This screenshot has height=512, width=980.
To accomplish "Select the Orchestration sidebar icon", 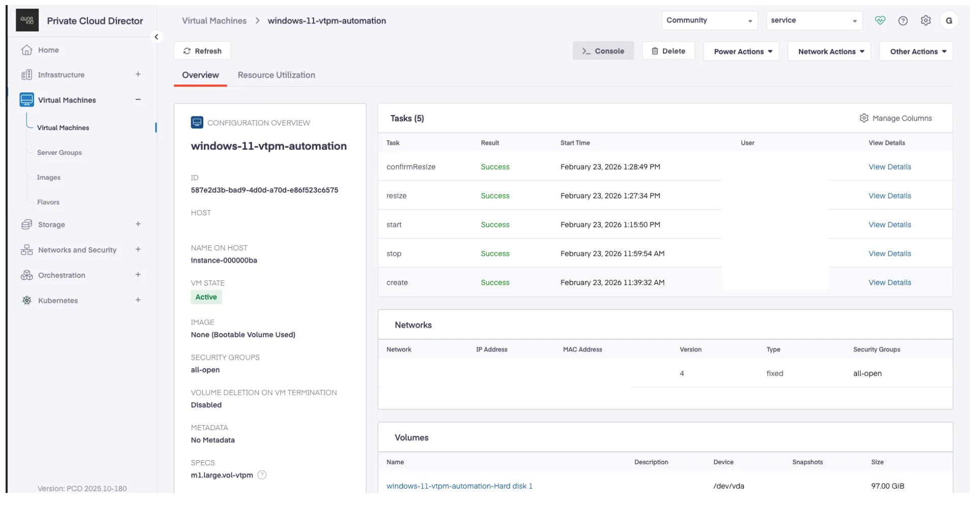I will (x=26, y=275).
